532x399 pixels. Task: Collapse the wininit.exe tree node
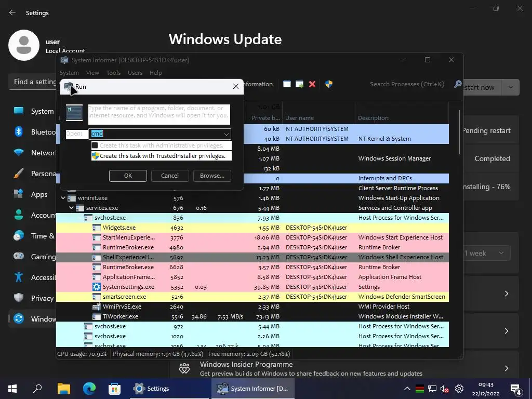pos(63,198)
